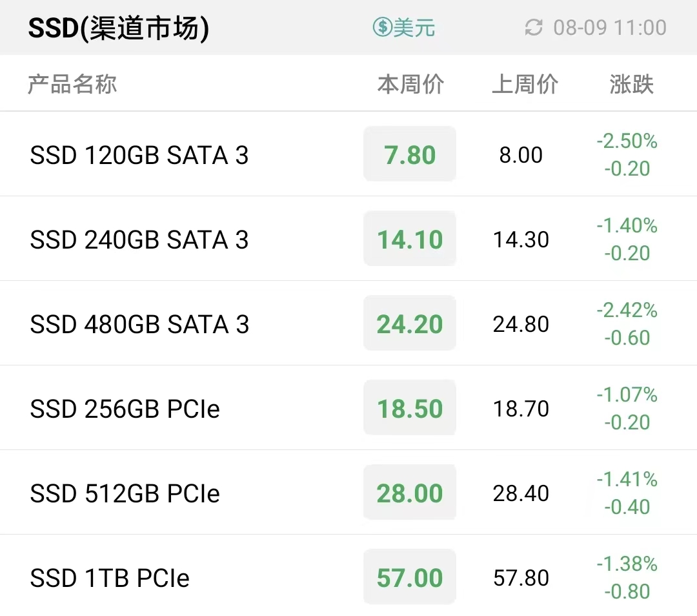Open the SSD 512GB PCIe entry

tap(348, 493)
